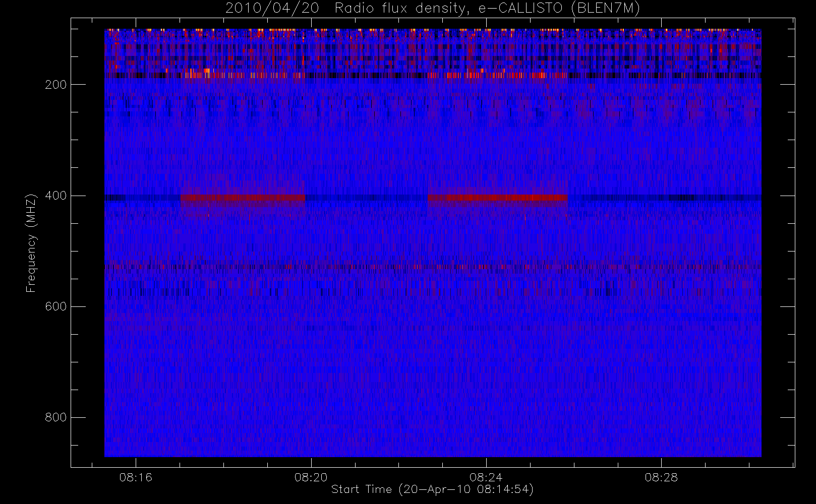Image resolution: width=816 pixels, height=504 pixels.
Task: Click the 800 frequency tick label
Action: pos(56,417)
